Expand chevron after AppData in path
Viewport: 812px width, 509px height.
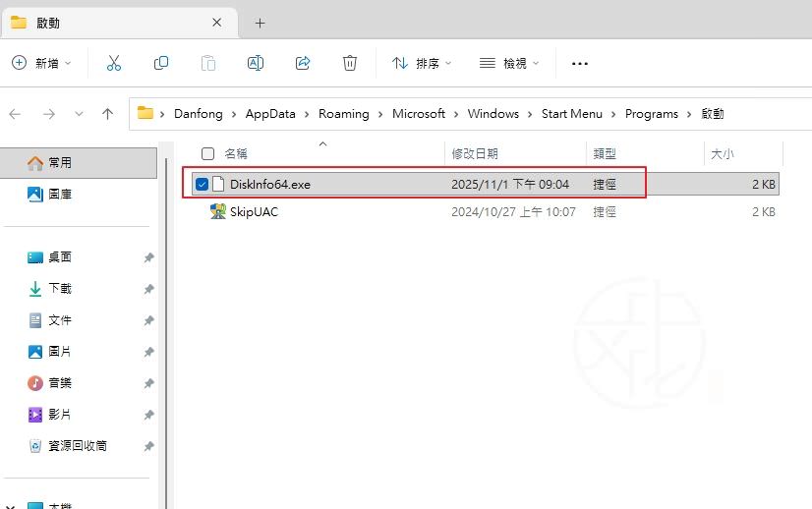307,114
